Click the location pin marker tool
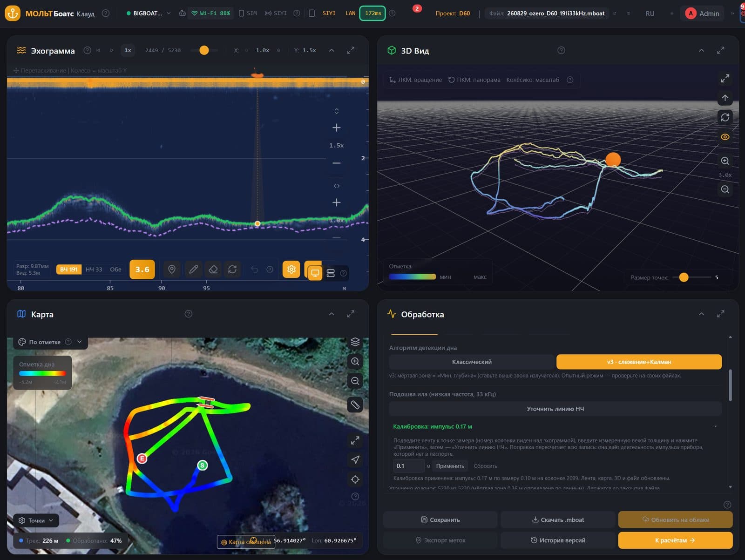Screen dimensions: 745x560 click(x=172, y=270)
